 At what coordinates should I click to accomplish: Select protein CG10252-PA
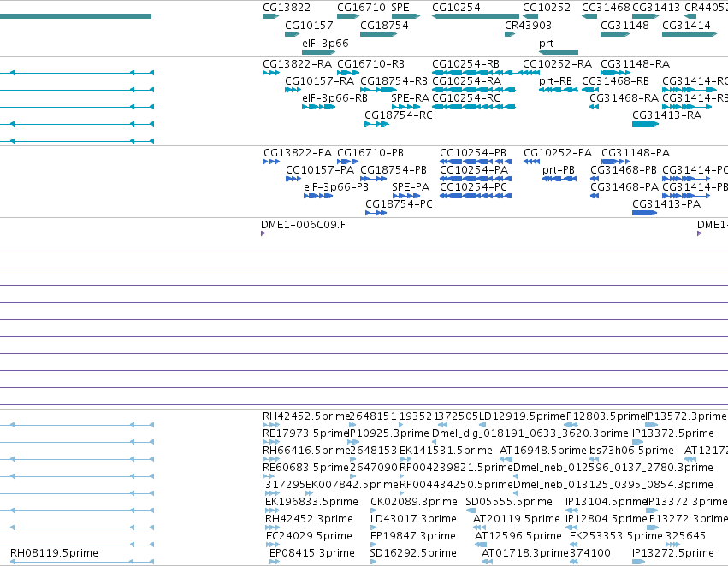[x=531, y=162]
